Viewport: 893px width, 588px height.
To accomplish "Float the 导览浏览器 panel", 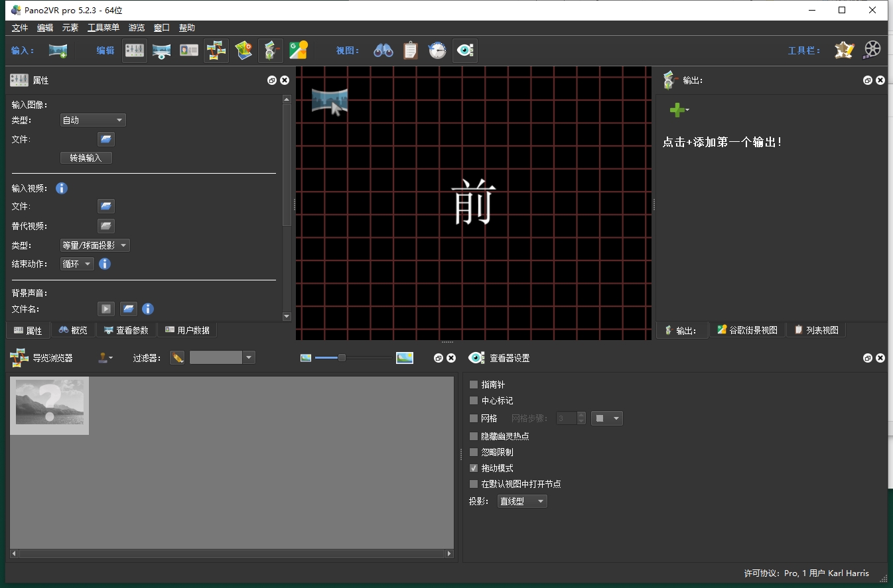I will [x=439, y=358].
